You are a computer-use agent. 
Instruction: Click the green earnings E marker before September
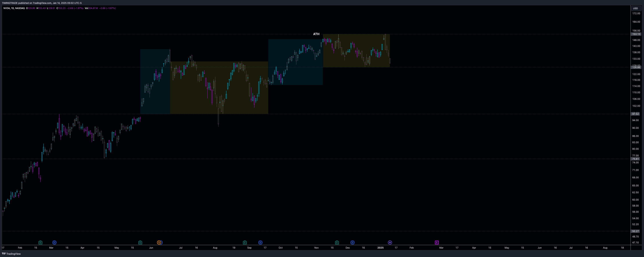pyautogui.click(x=245, y=242)
